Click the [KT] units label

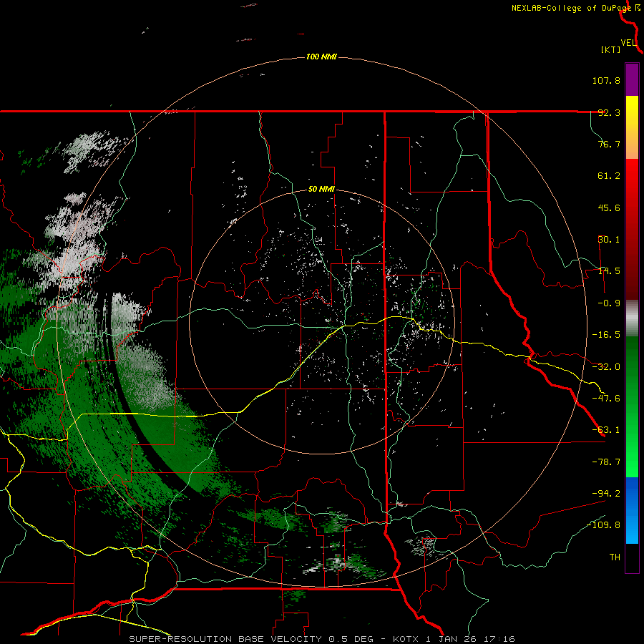tap(611, 49)
